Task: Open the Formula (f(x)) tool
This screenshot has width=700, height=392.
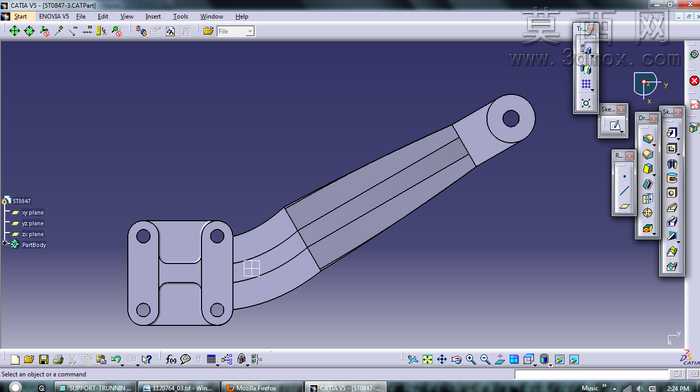Action: pyautogui.click(x=171, y=359)
